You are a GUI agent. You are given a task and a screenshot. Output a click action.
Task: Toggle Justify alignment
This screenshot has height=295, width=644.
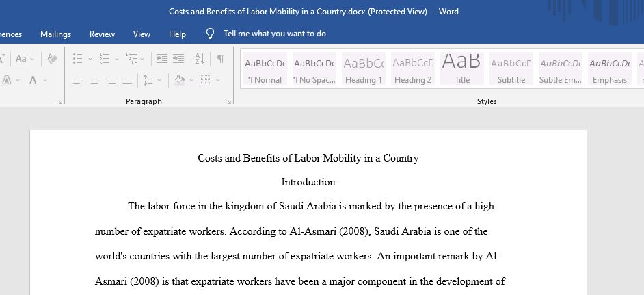[x=127, y=80]
